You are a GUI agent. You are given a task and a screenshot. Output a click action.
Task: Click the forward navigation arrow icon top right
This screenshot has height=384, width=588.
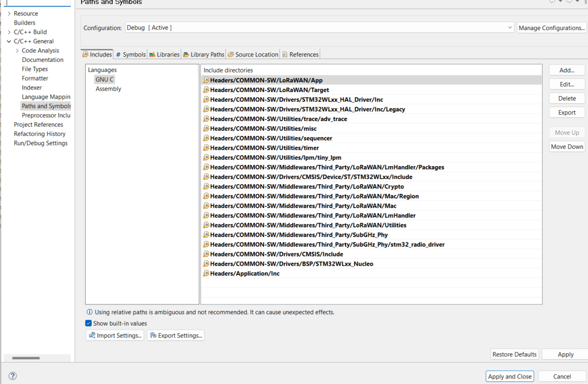coord(569,2)
